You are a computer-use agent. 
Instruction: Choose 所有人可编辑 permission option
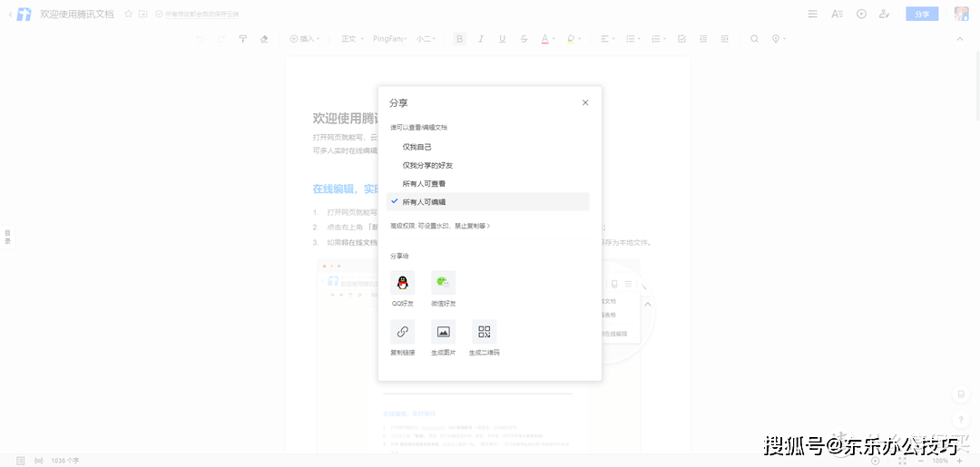[x=424, y=201]
